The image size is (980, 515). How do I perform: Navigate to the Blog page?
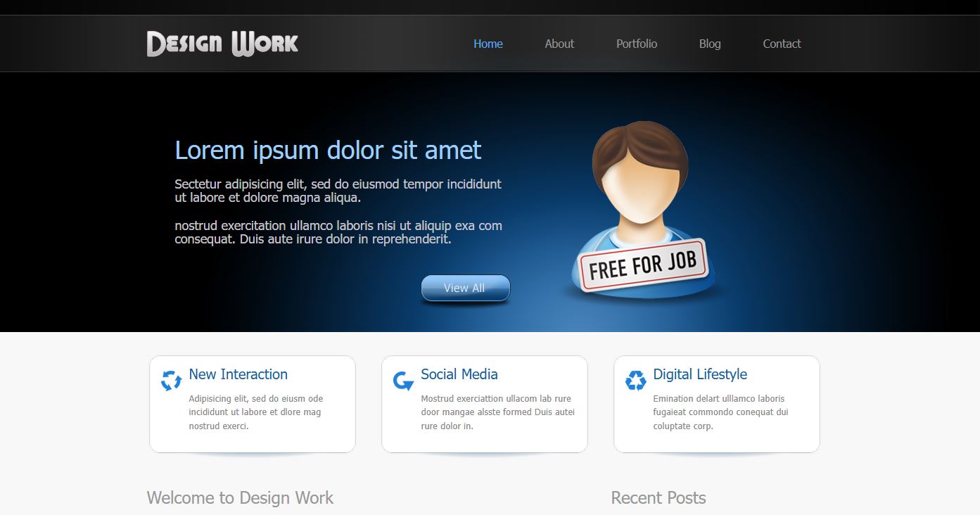tap(710, 44)
